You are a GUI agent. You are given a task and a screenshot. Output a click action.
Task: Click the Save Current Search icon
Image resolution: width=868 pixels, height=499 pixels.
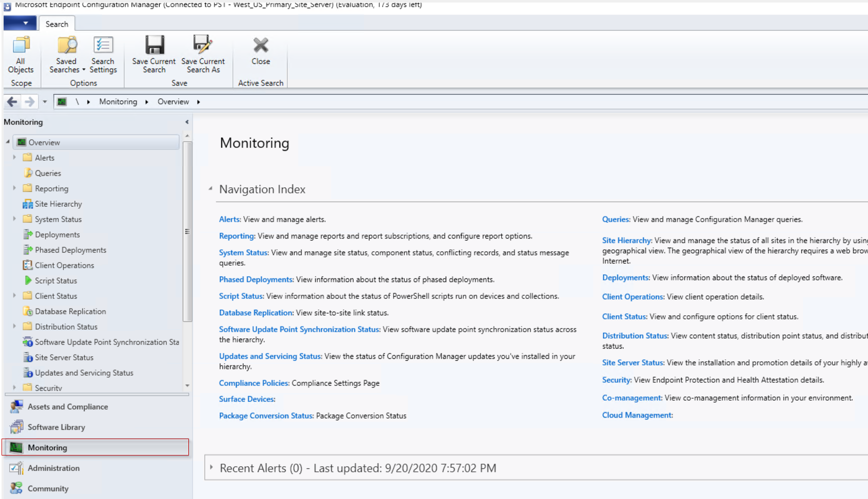[x=154, y=45]
